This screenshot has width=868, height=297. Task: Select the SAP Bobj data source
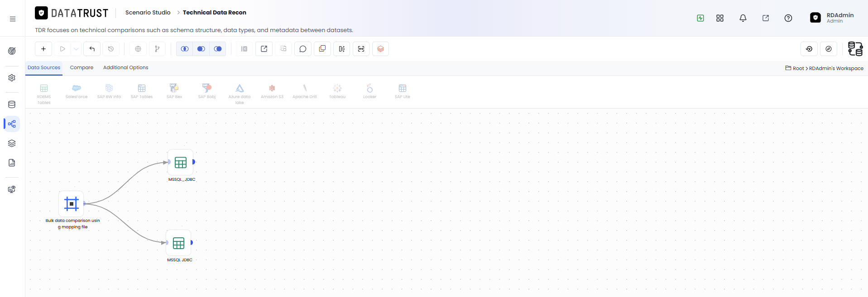click(207, 91)
